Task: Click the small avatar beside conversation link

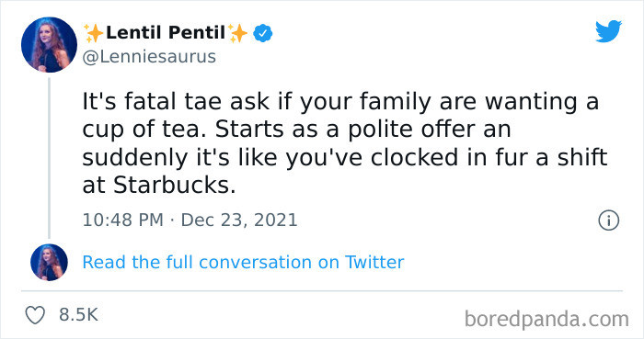Action: click(49, 263)
